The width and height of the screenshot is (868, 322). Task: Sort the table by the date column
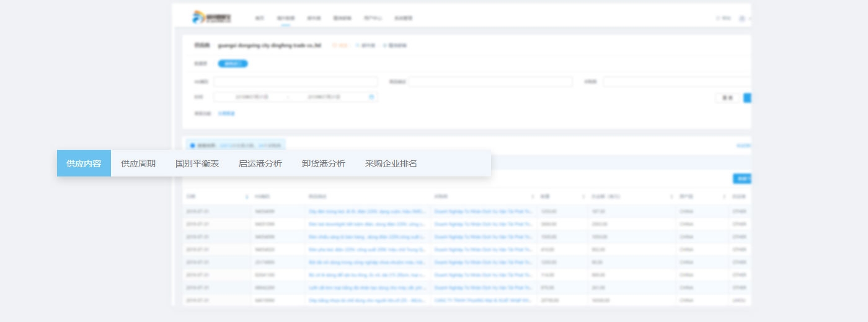(247, 196)
